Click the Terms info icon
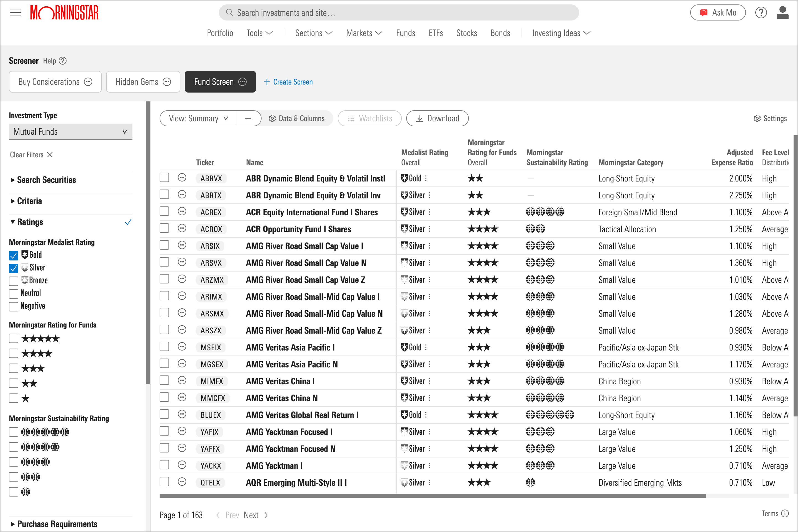This screenshot has width=798, height=532. (785, 513)
